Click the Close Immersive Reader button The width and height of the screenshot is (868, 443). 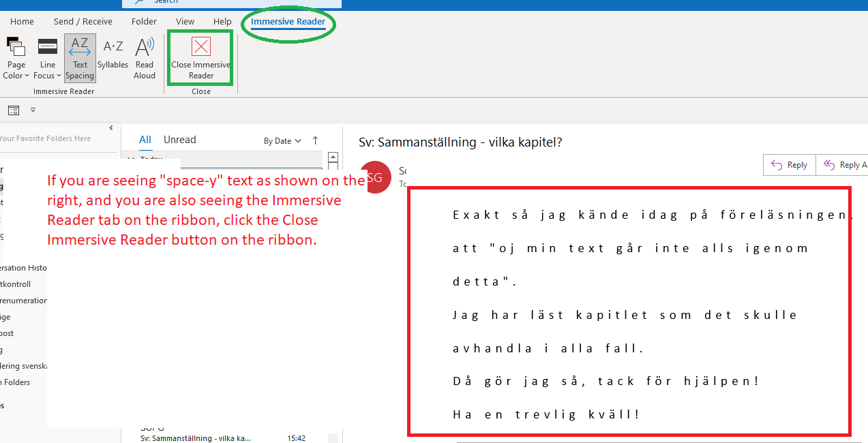[200, 57]
